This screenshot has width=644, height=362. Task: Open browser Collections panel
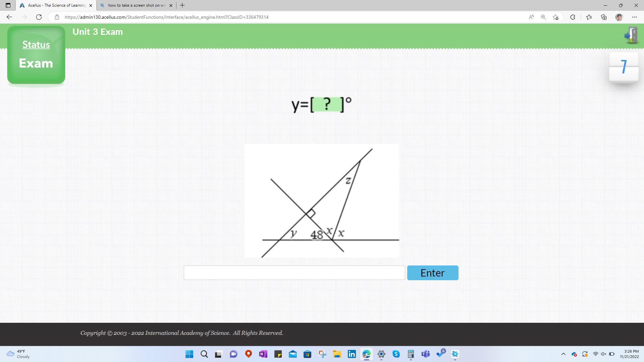pyautogui.click(x=604, y=17)
